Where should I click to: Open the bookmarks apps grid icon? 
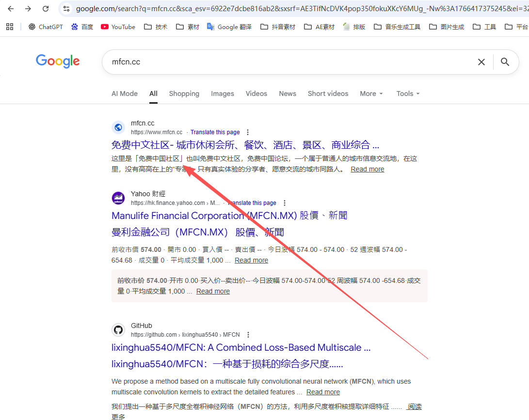(9, 27)
